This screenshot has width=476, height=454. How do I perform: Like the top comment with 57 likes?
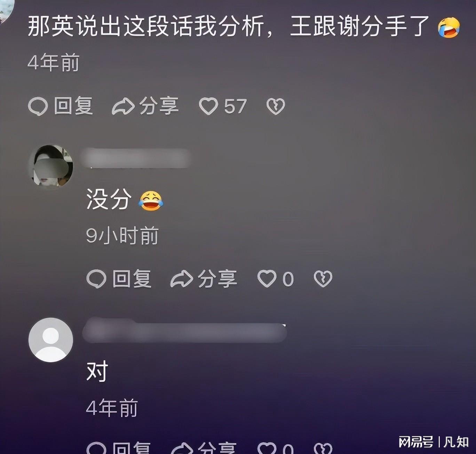tap(208, 106)
